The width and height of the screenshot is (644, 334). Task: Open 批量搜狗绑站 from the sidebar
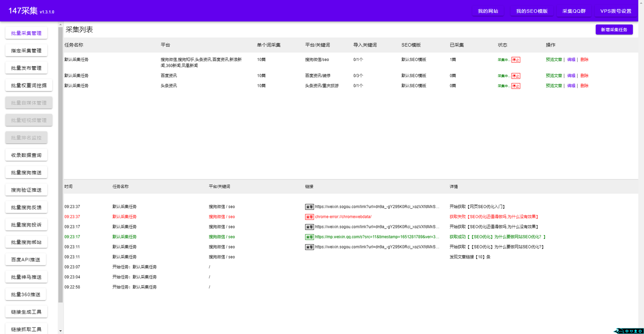tap(26, 242)
